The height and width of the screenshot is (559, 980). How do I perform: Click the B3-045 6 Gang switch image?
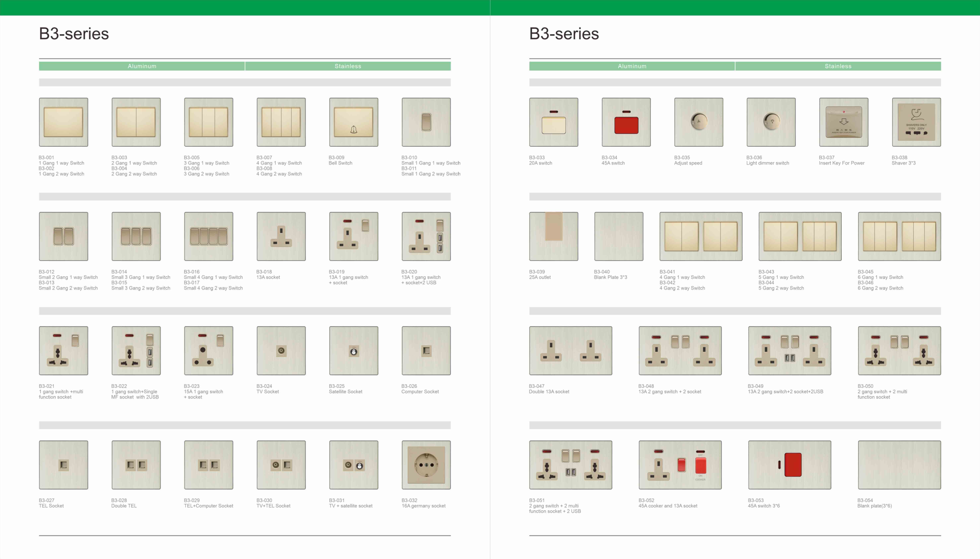[x=899, y=236]
